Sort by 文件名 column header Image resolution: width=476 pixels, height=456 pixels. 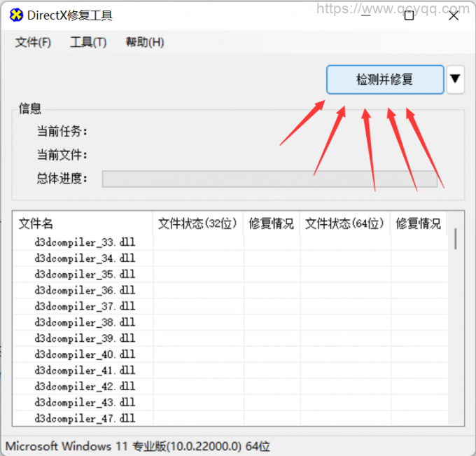coord(83,223)
